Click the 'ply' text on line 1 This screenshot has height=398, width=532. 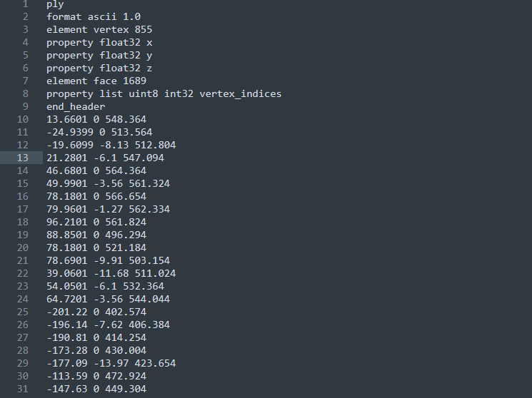point(55,4)
